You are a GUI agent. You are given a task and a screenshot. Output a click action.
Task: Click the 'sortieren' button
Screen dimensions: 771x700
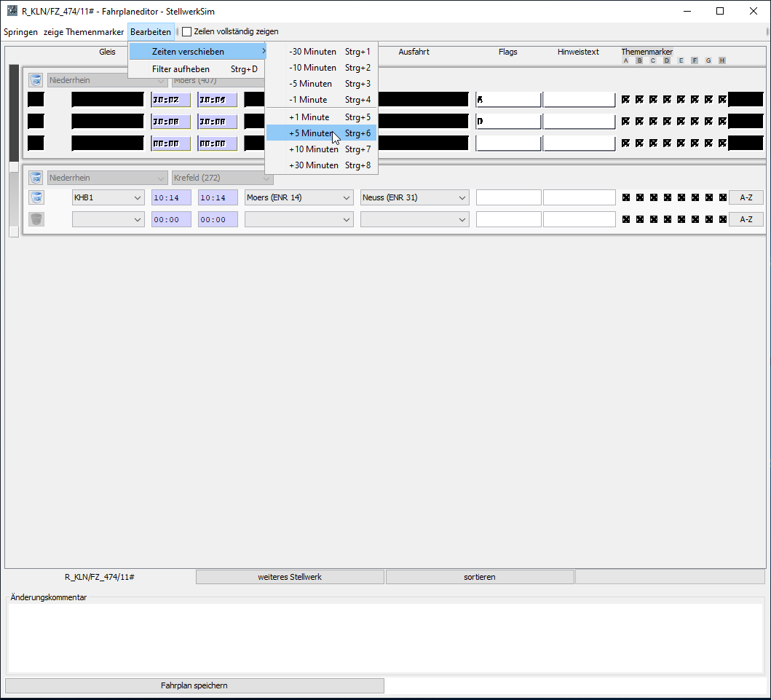[479, 577]
